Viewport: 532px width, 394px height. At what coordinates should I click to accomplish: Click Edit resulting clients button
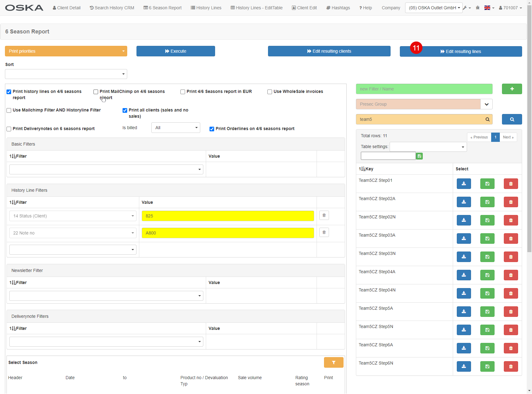click(329, 51)
